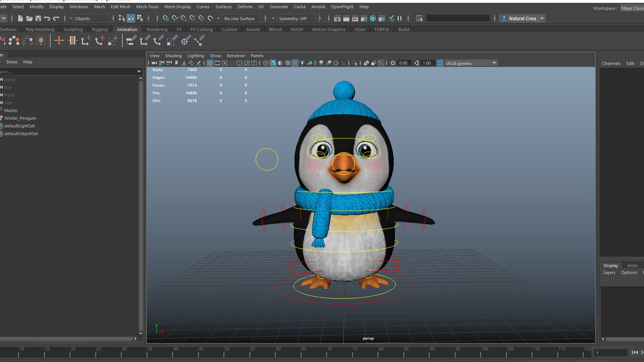Click Layers in the layer editor
Image resolution: width=644 pixels, height=362 pixels.
point(609,273)
